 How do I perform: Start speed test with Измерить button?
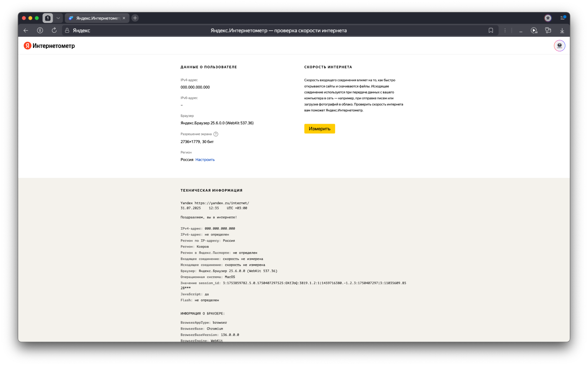pyautogui.click(x=319, y=129)
